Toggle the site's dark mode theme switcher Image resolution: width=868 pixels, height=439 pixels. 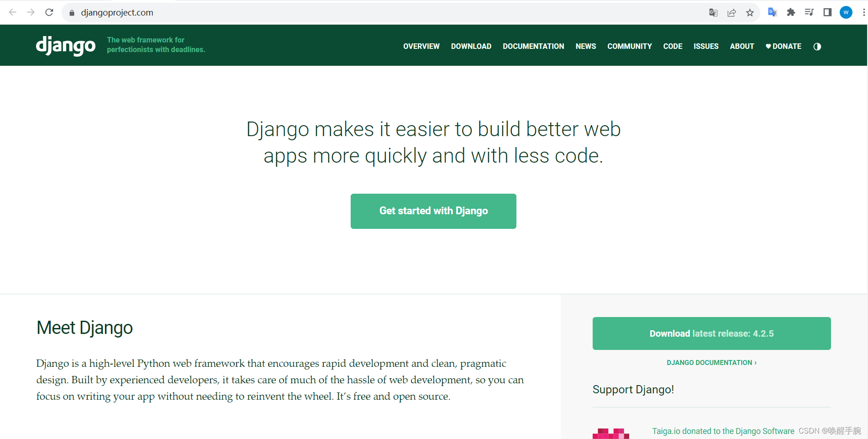pos(817,46)
